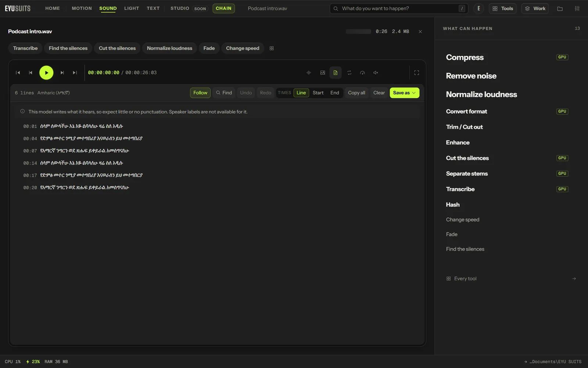
Task: Click the Transcribe chip under the file name
Action: coord(25,48)
